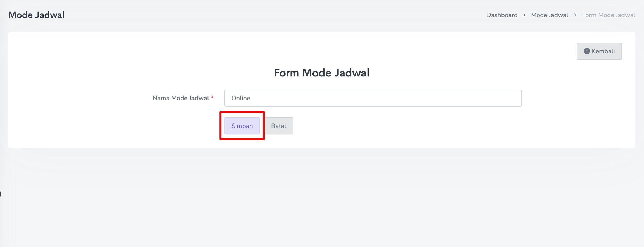
Task: Click the dark circle at left edge
Action: click(1, 194)
